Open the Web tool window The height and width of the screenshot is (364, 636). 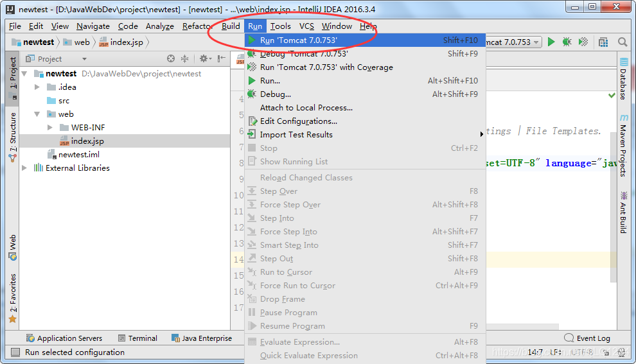[x=13, y=247]
